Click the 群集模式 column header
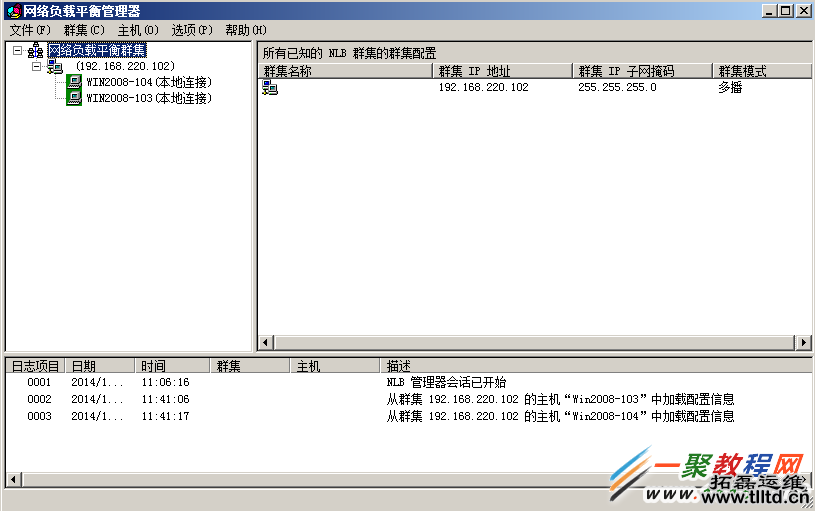Viewport: 815px width, 511px height. 762,71
